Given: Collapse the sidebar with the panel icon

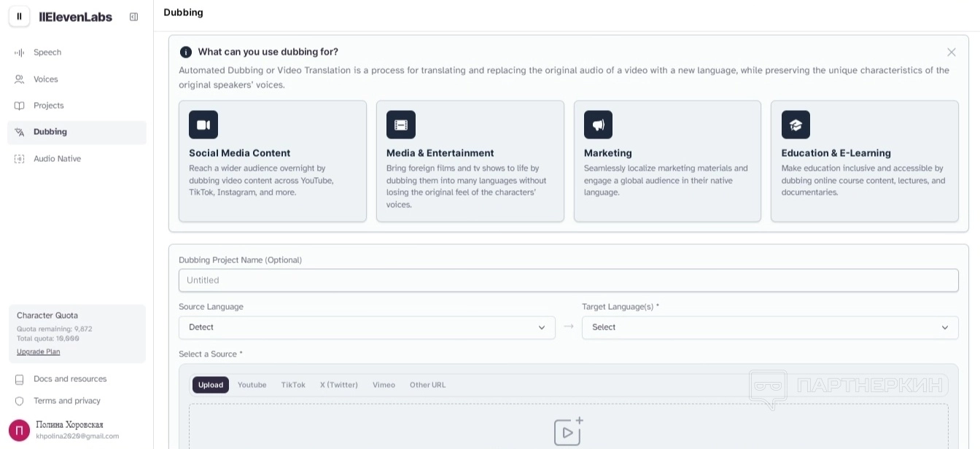Looking at the screenshot, I should [133, 17].
